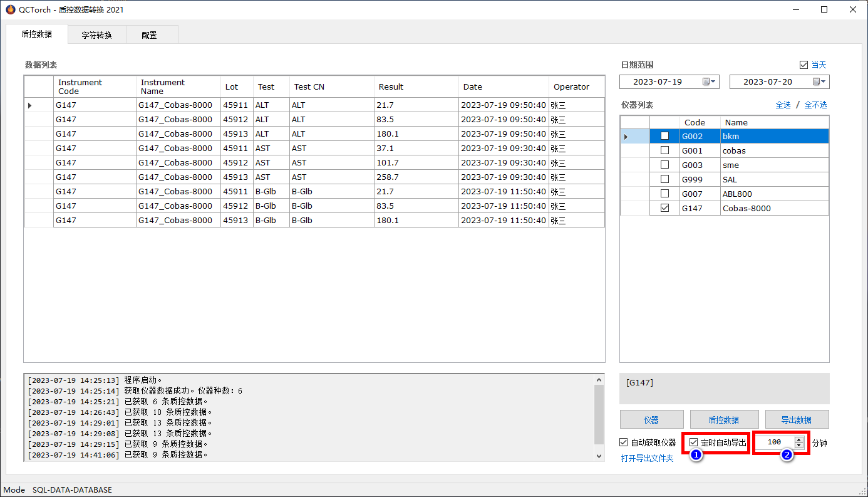Screen dimensions: 868x497
Task: Click the 全选 link
Action: pos(783,105)
